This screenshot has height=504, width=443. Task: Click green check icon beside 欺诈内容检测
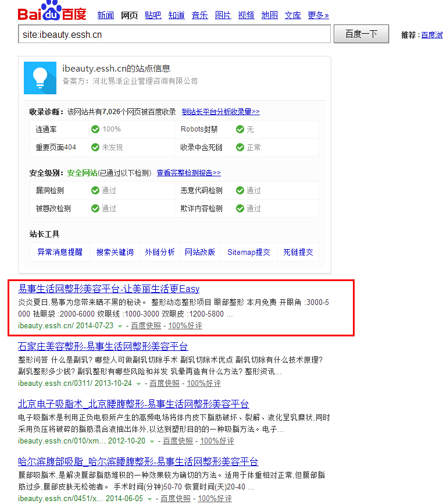click(x=240, y=208)
